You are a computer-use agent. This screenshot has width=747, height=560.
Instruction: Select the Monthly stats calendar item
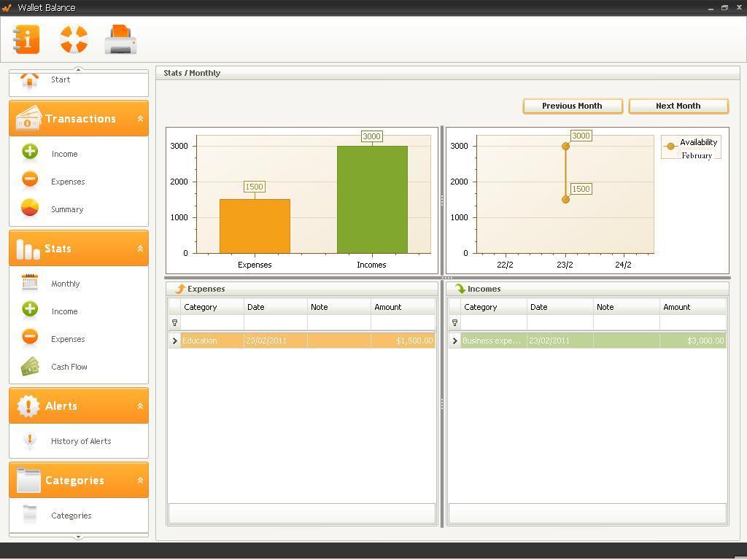point(65,284)
